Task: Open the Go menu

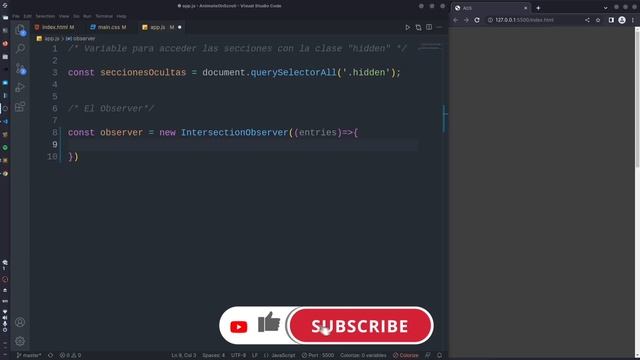Action: 76,16
